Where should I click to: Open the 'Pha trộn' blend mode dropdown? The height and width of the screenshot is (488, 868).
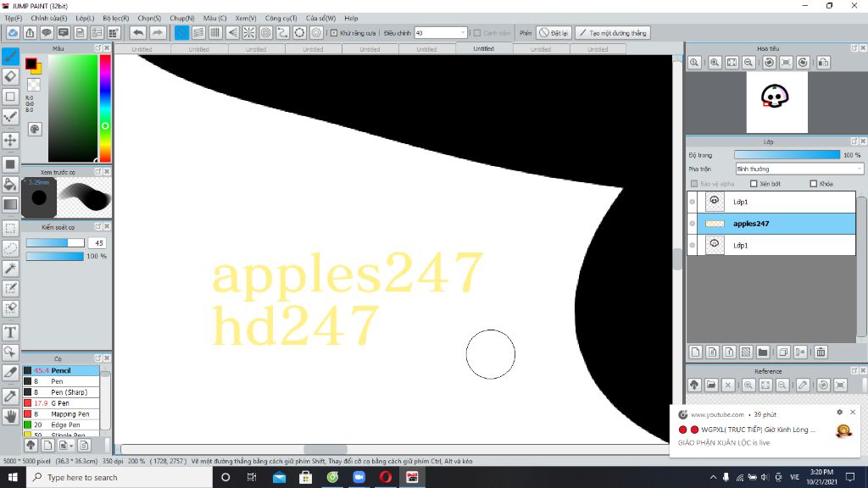click(799, 169)
